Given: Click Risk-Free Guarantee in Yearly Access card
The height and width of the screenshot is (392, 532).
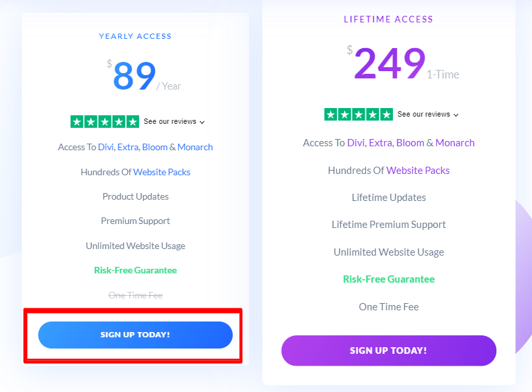Looking at the screenshot, I should (135, 270).
